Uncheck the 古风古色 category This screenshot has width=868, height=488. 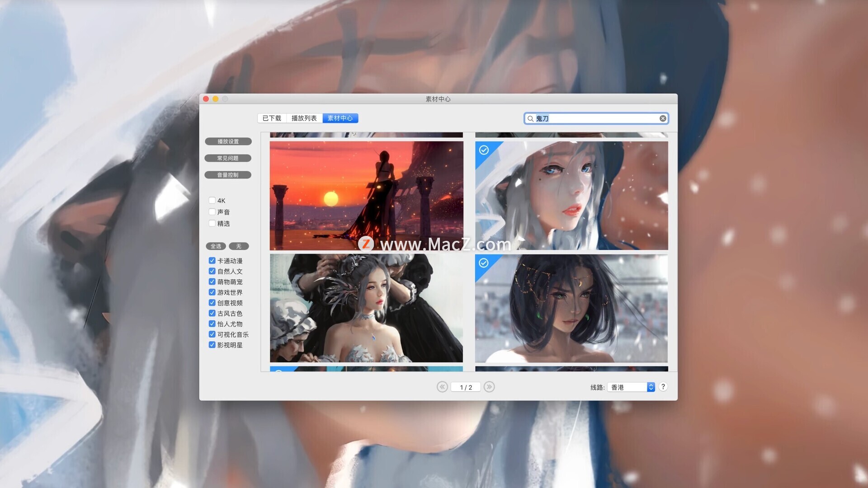(x=212, y=313)
